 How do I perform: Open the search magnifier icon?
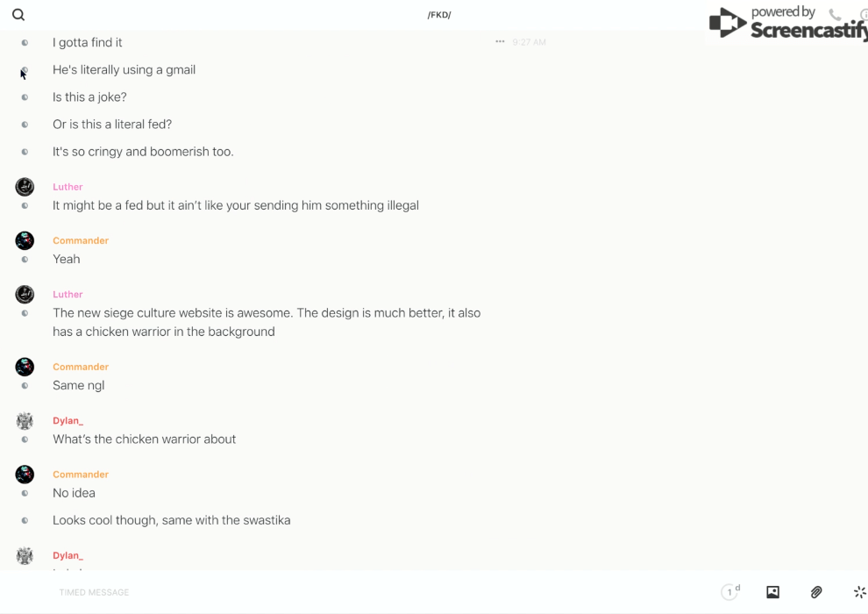pyautogui.click(x=18, y=15)
